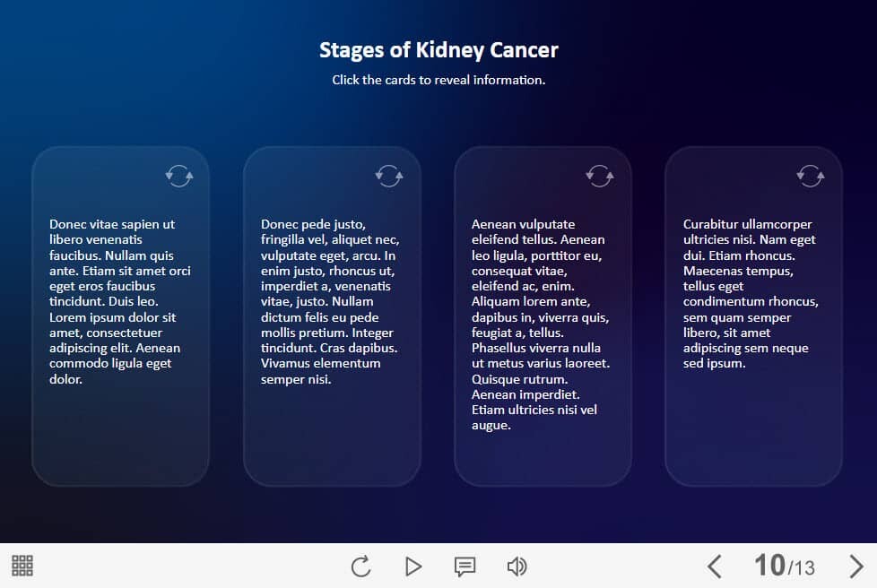The width and height of the screenshot is (877, 588).
Task: Select the card text starting 'Donec vitae sapien'
Action: tap(120, 302)
